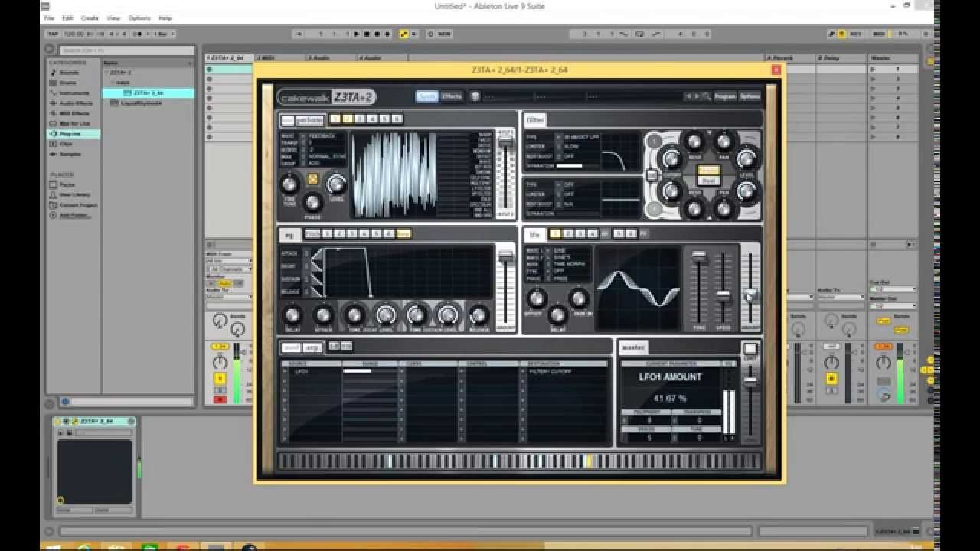Image resolution: width=980 pixels, height=551 pixels.
Task: Select oscillator 6 in Z3TA
Action: [x=397, y=119]
